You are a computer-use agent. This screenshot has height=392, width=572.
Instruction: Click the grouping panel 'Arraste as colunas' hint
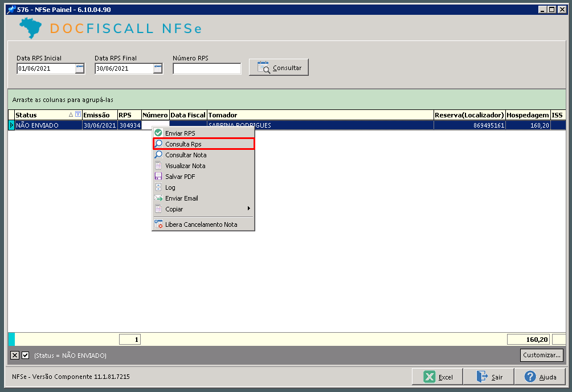coord(63,100)
